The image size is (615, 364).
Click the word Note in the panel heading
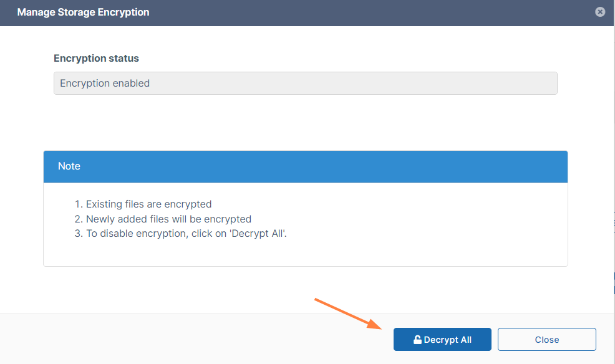click(69, 166)
